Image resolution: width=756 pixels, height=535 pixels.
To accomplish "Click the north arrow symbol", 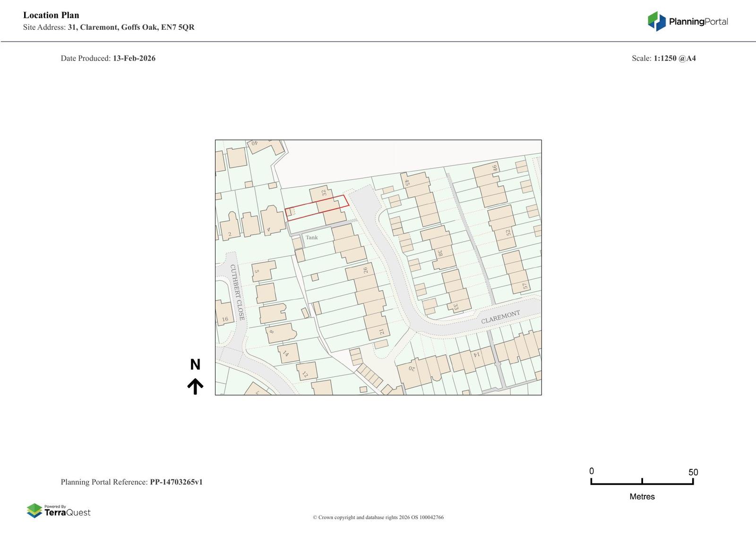I will pyautogui.click(x=195, y=386).
